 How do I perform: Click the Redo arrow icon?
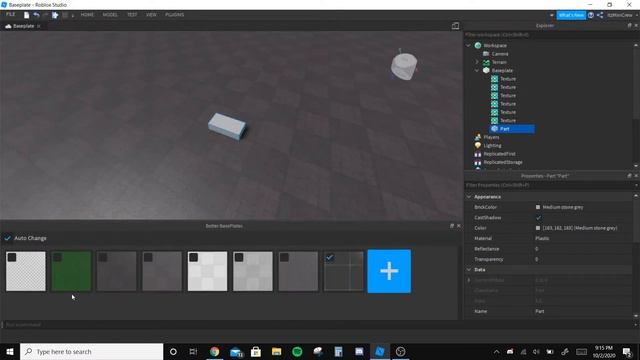pos(45,15)
